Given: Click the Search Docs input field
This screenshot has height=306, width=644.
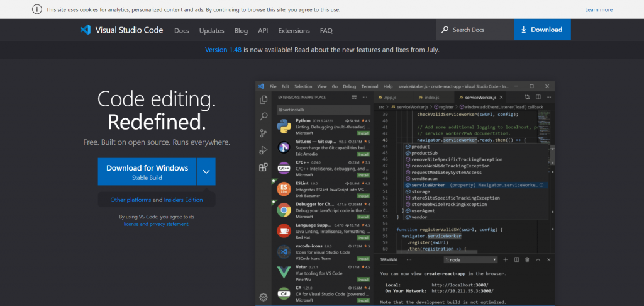Looking at the screenshot, I should coord(475,30).
